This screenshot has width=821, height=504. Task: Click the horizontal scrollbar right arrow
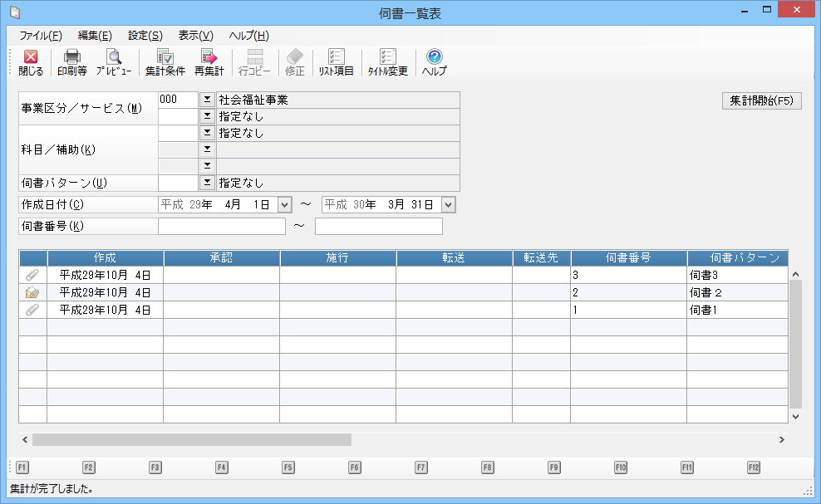pos(782,439)
